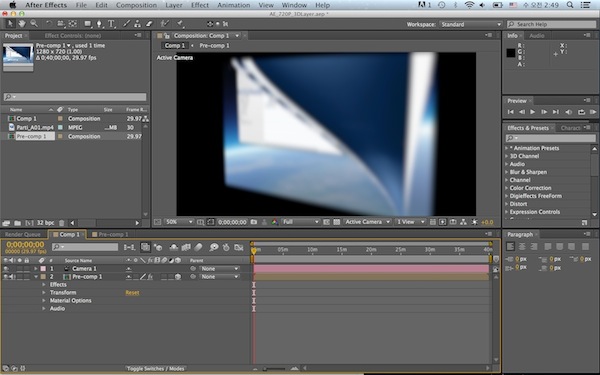
Task: Toggle visibility eye for Pre-comp 1 layer
Action: (x=6, y=277)
